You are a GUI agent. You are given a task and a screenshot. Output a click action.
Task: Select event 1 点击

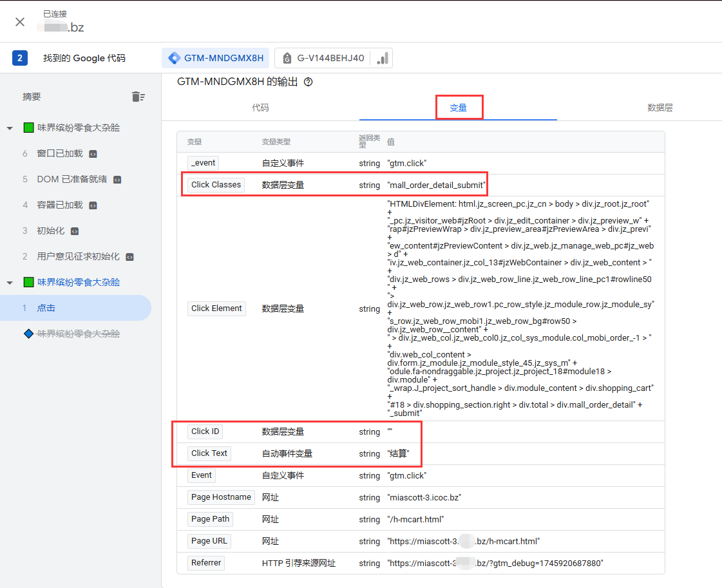click(75, 308)
